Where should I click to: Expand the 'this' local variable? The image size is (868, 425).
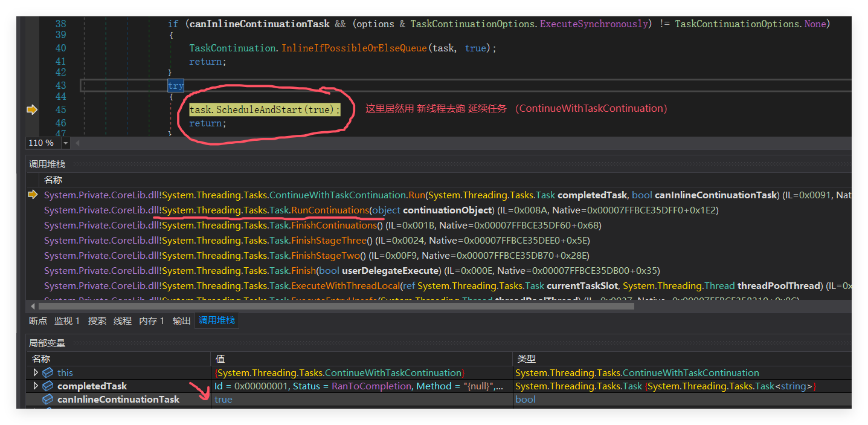click(36, 373)
